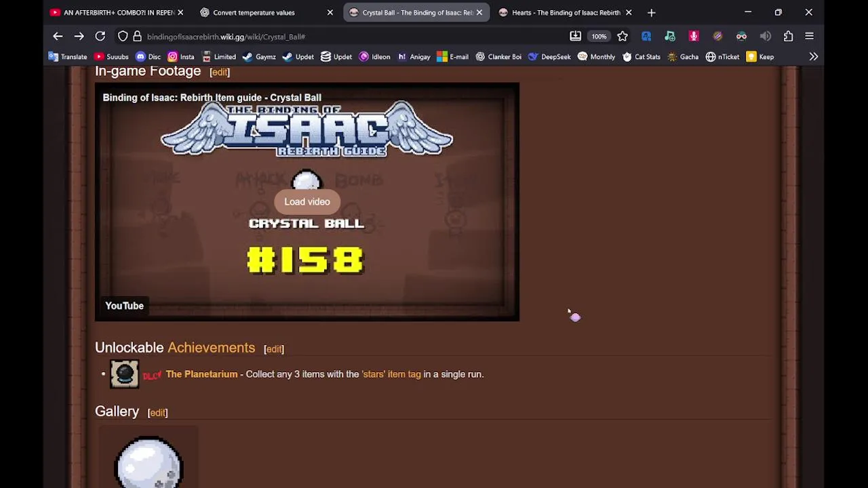The image size is (868, 488).
Task: Open The Planetarium link
Action: point(201,374)
